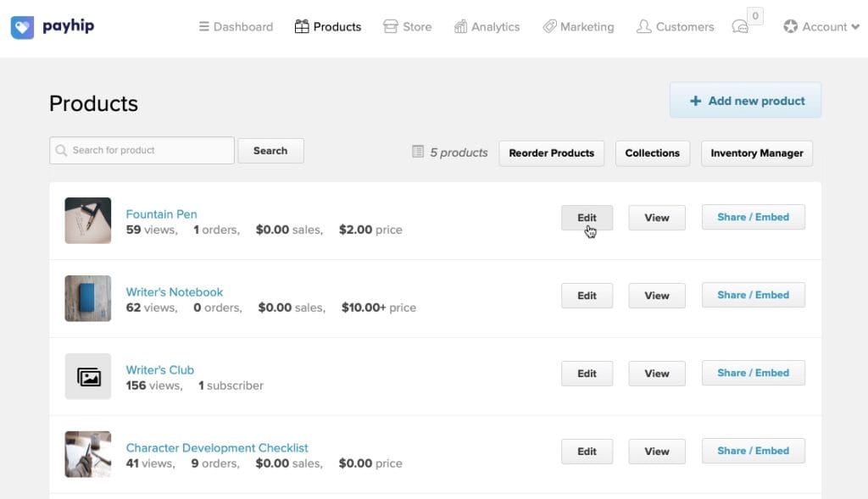
Task: Navigate to the Customers page
Action: coord(675,27)
